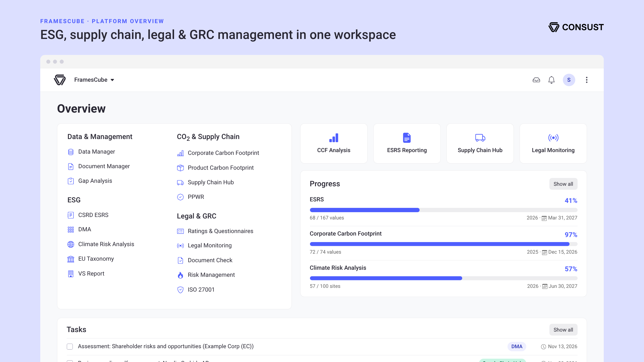Screen dimensions: 644x362
Task: Click the ESRS Reporting document icon
Action: tap(407, 138)
